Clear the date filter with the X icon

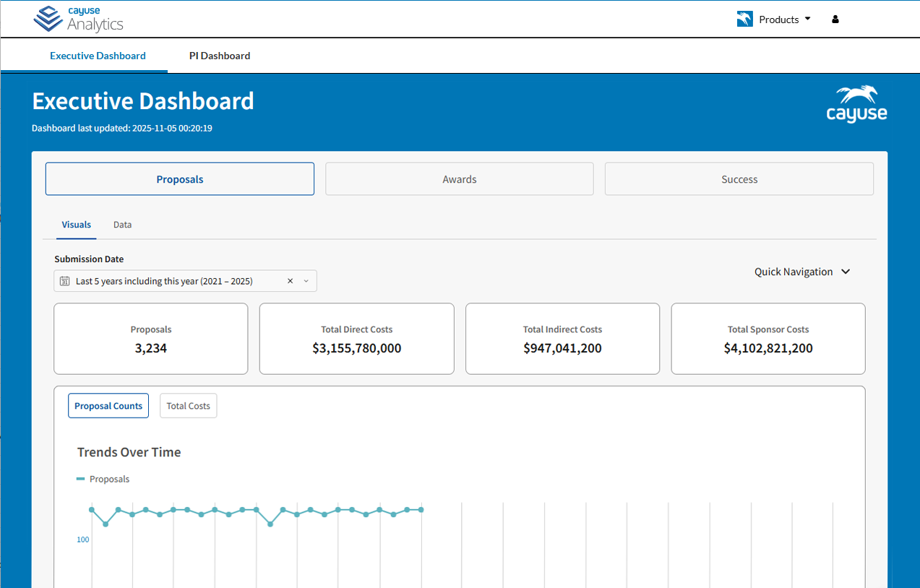(x=290, y=281)
